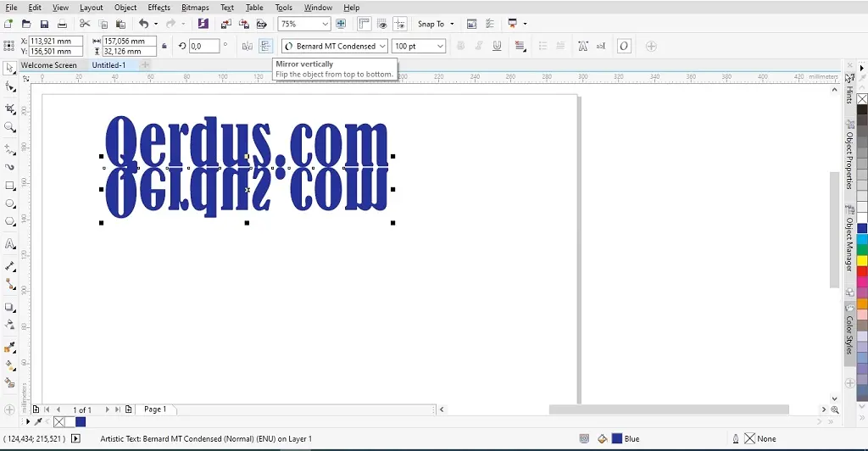Image resolution: width=868 pixels, height=451 pixels.
Task: Open the Object Manager docker tab
Action: (849, 238)
